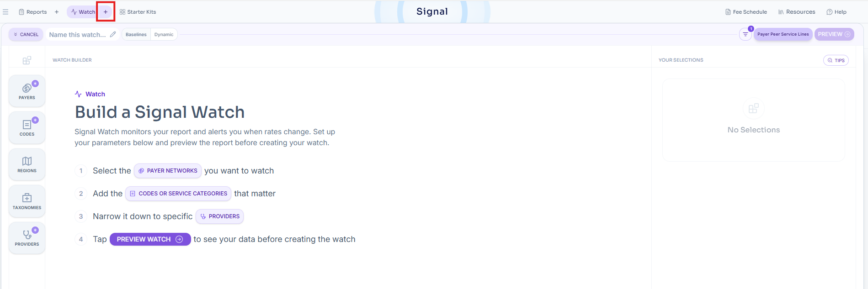Open the Tips button
Screen dimensions: 868x289
point(836,60)
